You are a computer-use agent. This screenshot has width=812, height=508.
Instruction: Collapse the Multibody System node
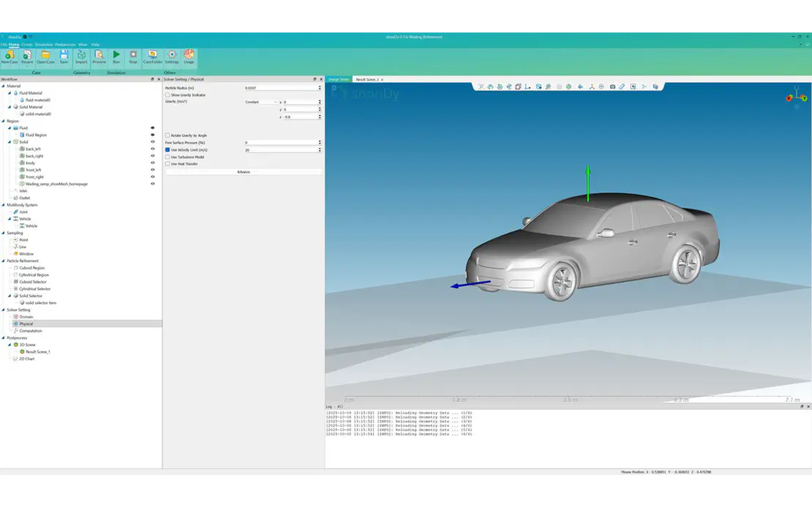[3, 205]
